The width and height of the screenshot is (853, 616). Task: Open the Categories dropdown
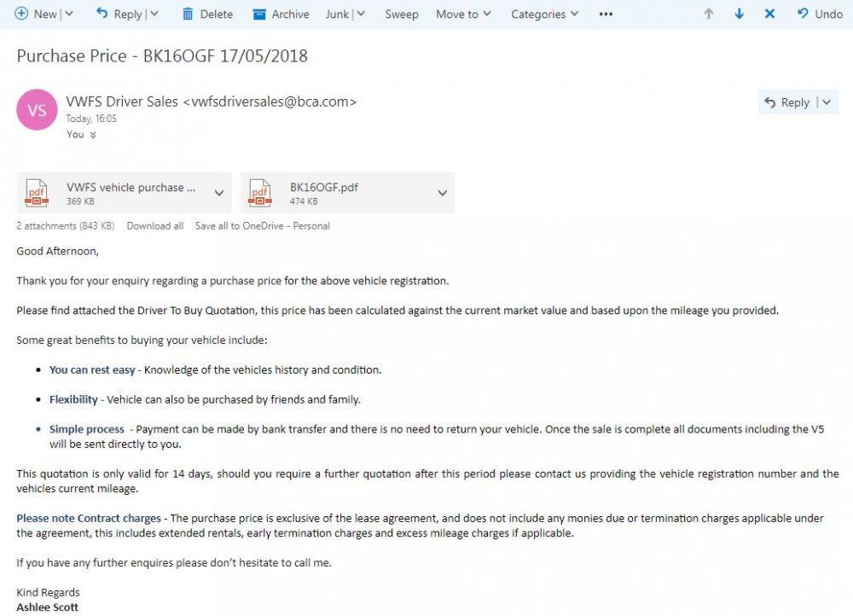click(x=544, y=15)
